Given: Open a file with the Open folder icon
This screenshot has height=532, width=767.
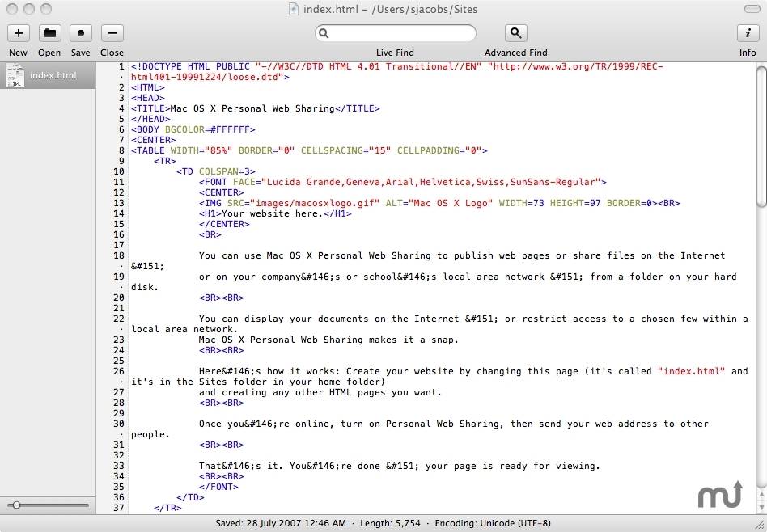Looking at the screenshot, I should [x=49, y=33].
